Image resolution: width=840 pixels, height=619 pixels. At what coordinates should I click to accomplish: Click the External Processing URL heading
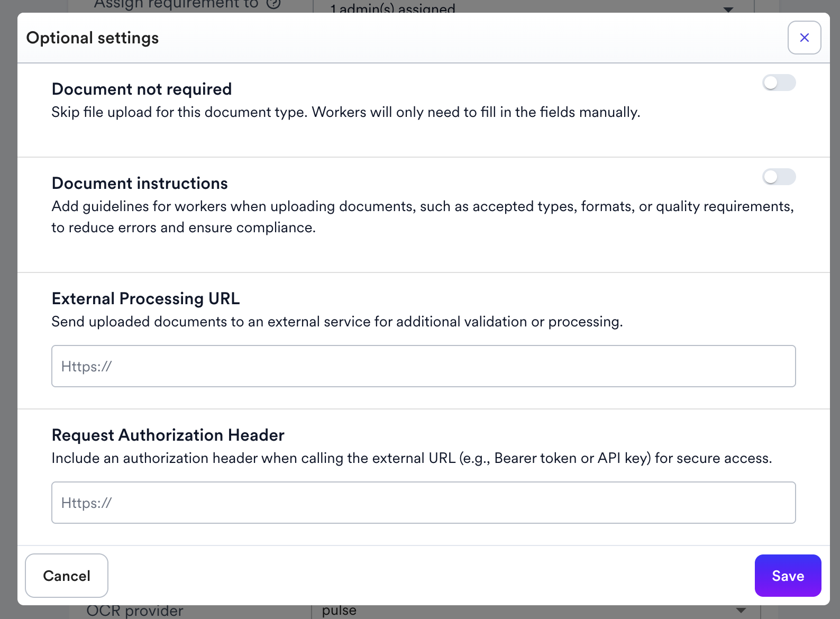pos(145,298)
